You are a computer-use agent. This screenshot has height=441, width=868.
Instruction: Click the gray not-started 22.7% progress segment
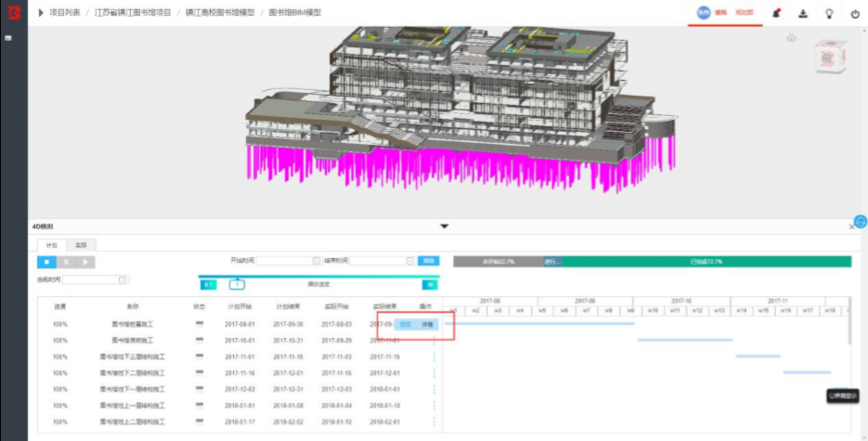click(499, 261)
